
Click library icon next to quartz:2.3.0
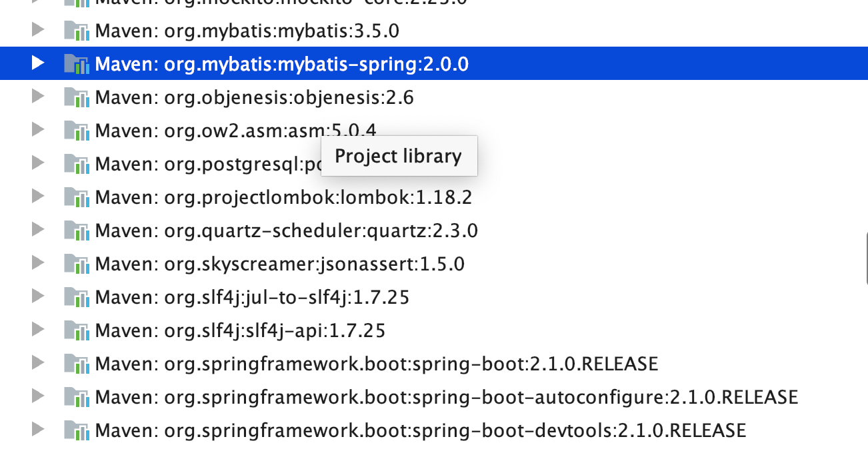pyautogui.click(x=77, y=230)
